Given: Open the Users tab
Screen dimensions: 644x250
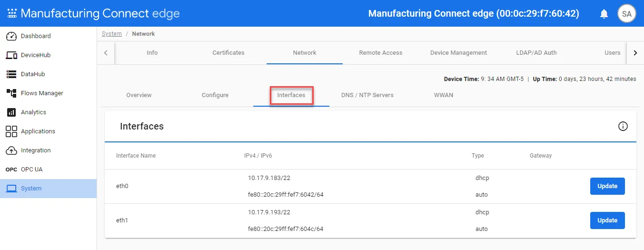Looking at the screenshot, I should point(612,53).
